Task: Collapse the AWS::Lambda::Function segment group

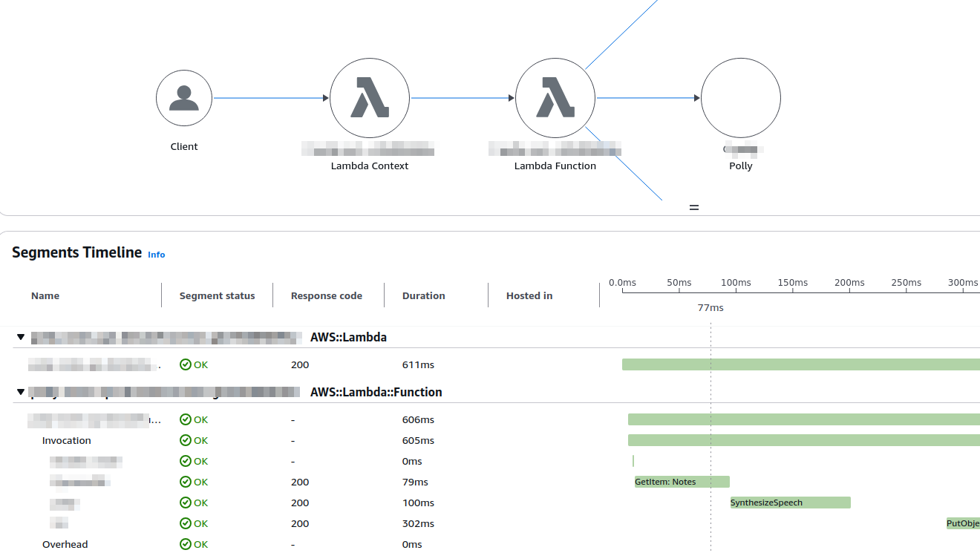Action: 21,392
